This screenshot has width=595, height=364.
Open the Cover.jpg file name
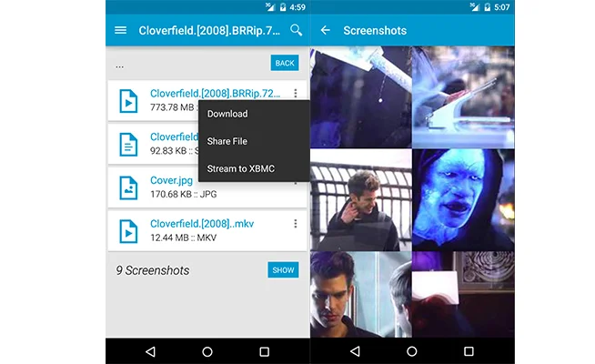pos(172,180)
